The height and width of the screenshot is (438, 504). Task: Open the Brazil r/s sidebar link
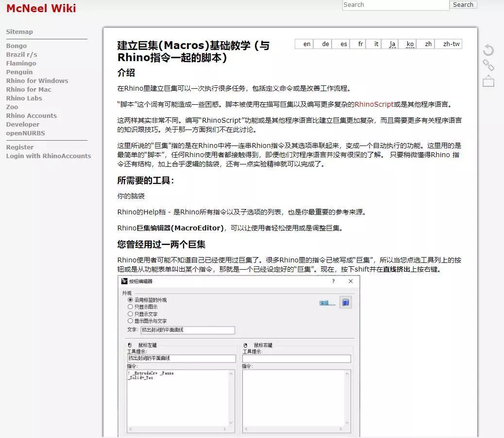[x=21, y=55]
